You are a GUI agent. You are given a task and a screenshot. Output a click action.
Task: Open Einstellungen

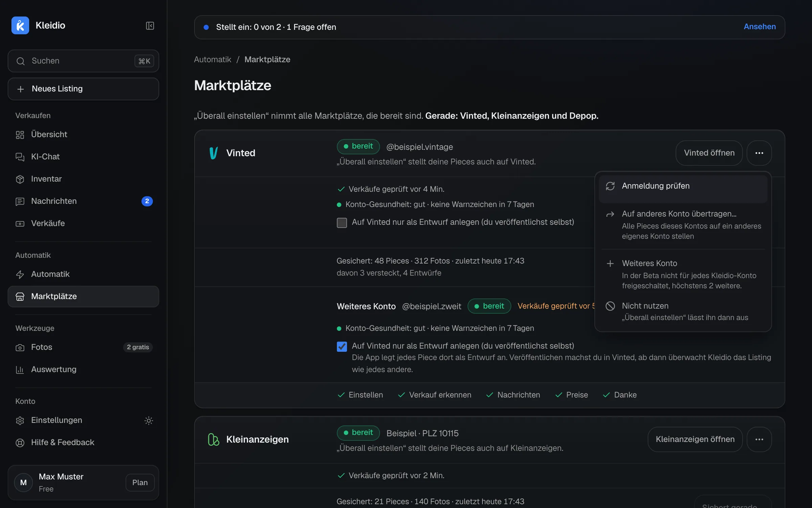pos(83,420)
